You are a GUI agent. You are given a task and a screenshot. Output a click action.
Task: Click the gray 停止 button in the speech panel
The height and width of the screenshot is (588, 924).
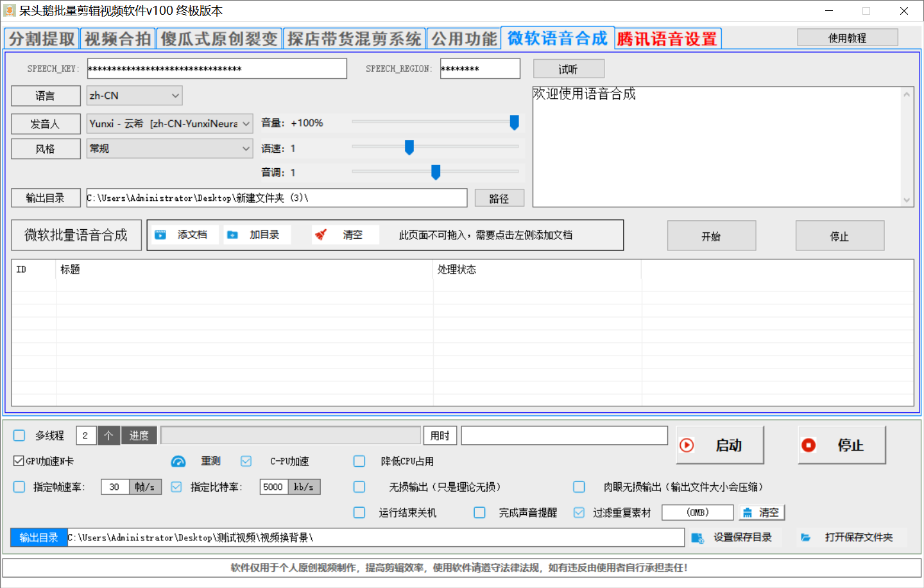point(840,236)
